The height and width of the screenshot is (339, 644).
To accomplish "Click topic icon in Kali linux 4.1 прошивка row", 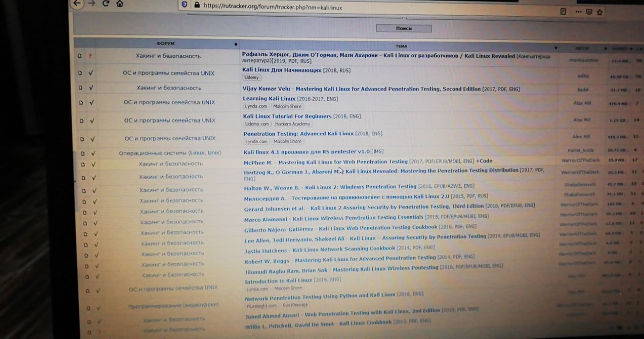I will [82, 153].
